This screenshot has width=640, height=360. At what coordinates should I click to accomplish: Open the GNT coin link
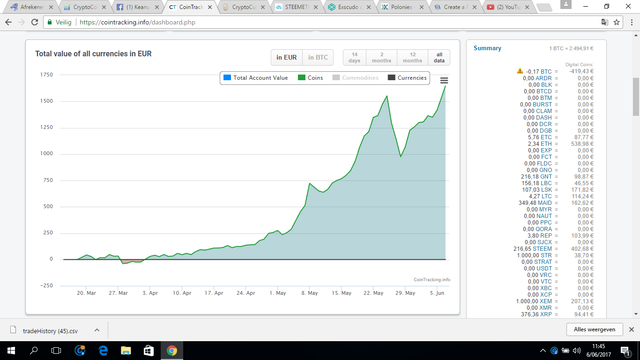pyautogui.click(x=546, y=177)
